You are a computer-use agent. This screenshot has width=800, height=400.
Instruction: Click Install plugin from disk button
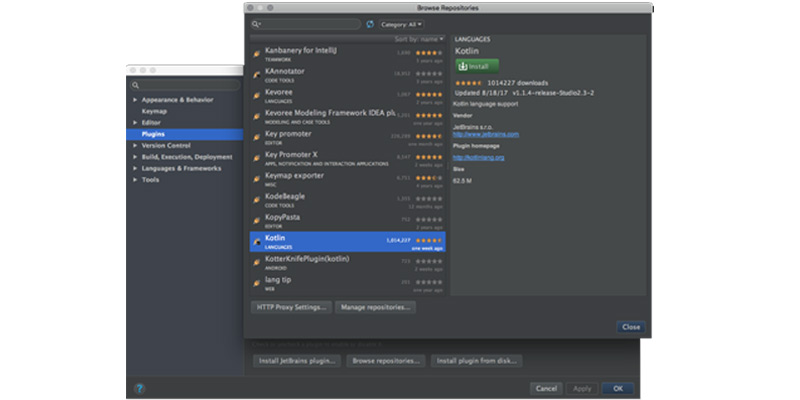coord(477,361)
